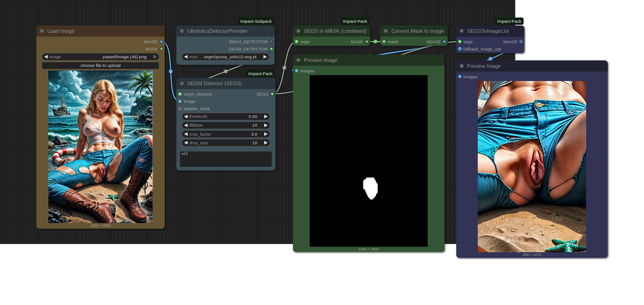Decrease dilation with its left arrow
Screen dimensions: 644x305
pyautogui.click(x=186, y=125)
